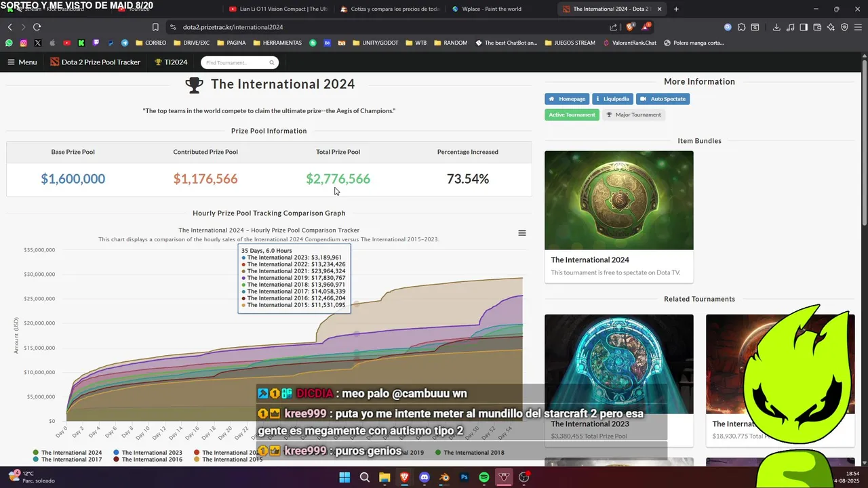The image size is (868, 488).
Task: Open Brave Shields lion icon
Action: (630, 27)
